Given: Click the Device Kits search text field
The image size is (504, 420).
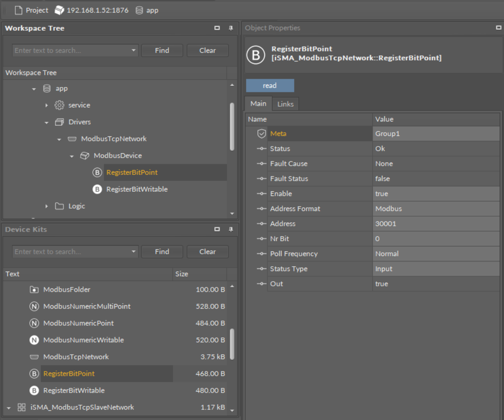Looking at the screenshot, I should 70,252.
